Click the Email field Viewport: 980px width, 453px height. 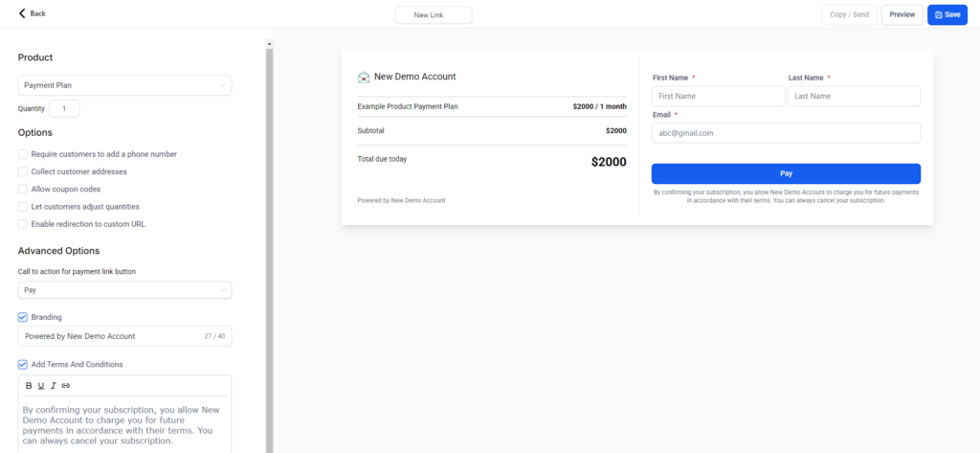click(x=786, y=133)
